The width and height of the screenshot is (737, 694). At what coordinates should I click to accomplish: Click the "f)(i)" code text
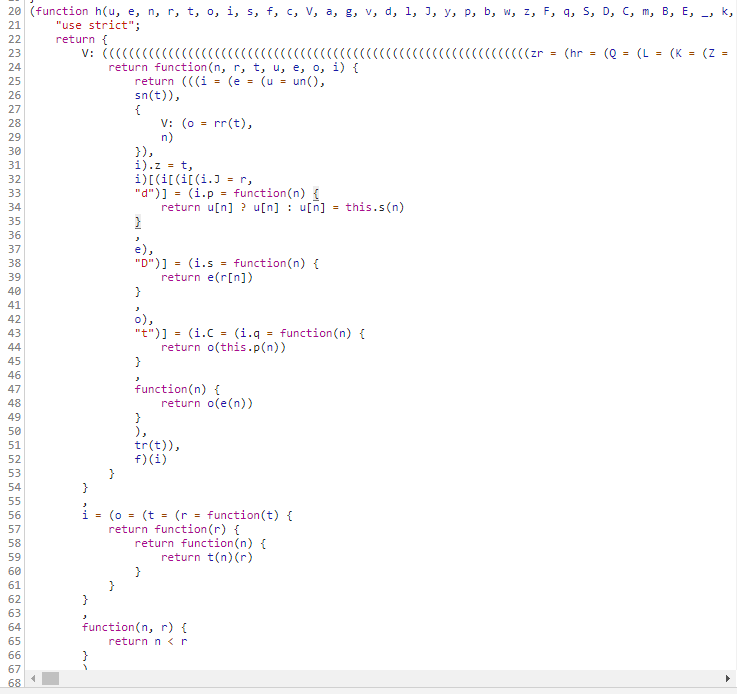click(150, 459)
